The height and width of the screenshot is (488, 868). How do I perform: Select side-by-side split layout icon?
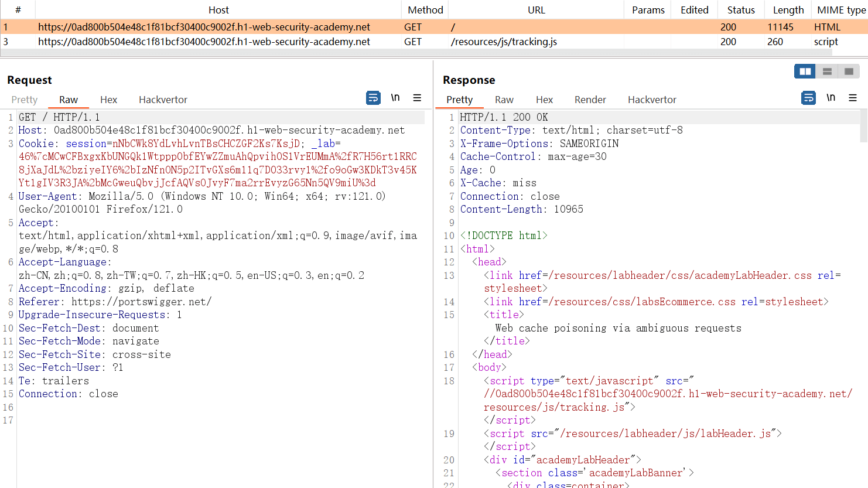tap(805, 71)
